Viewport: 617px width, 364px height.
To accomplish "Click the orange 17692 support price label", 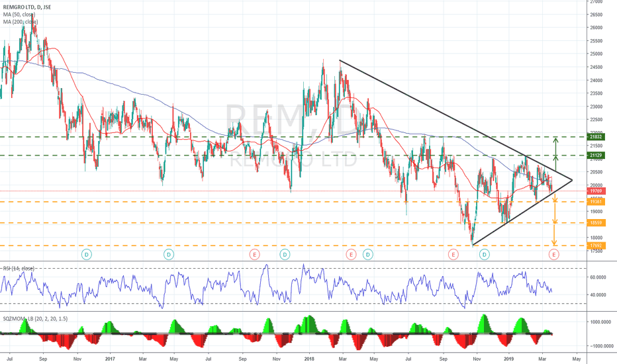I will [x=596, y=246].
